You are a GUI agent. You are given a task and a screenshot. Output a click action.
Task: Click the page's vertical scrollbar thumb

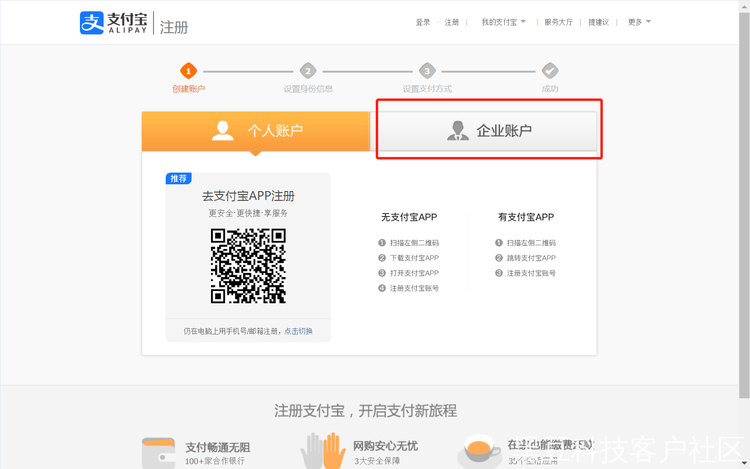pos(744,206)
